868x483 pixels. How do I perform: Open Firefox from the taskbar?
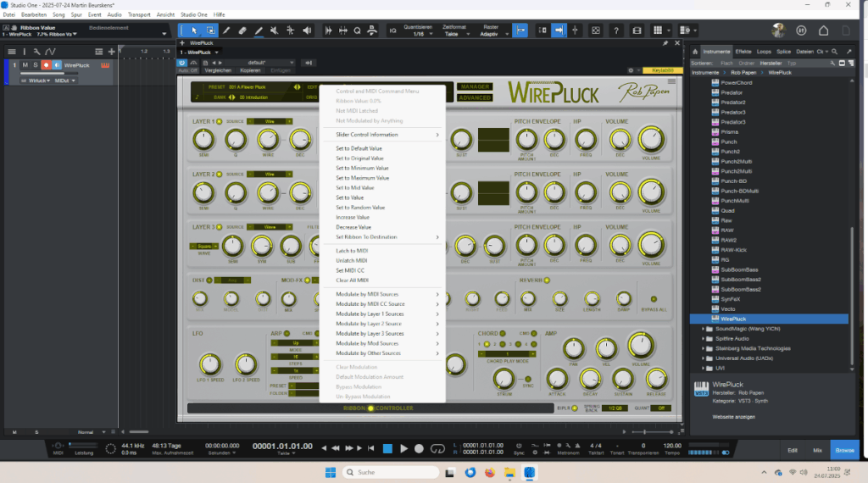click(x=490, y=473)
